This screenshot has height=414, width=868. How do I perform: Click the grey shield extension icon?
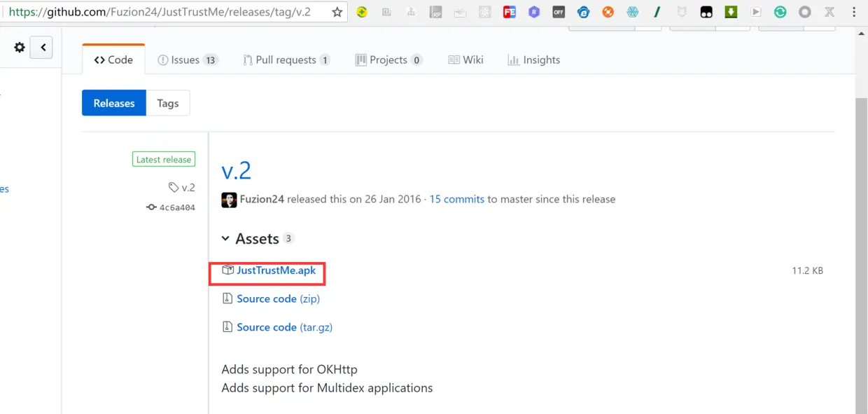point(682,12)
